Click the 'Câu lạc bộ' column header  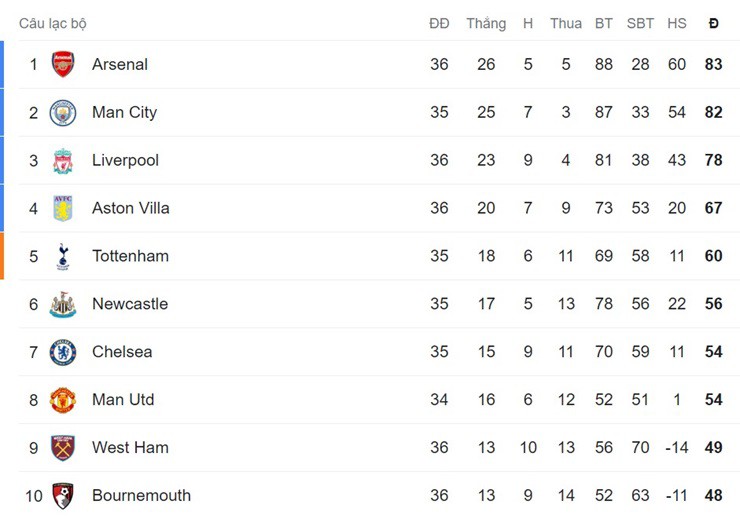pyautogui.click(x=53, y=23)
